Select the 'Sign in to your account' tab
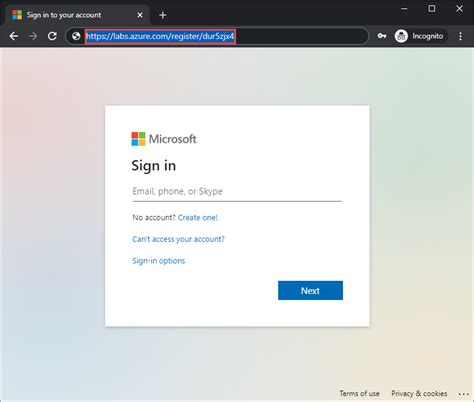 pyautogui.click(x=77, y=15)
